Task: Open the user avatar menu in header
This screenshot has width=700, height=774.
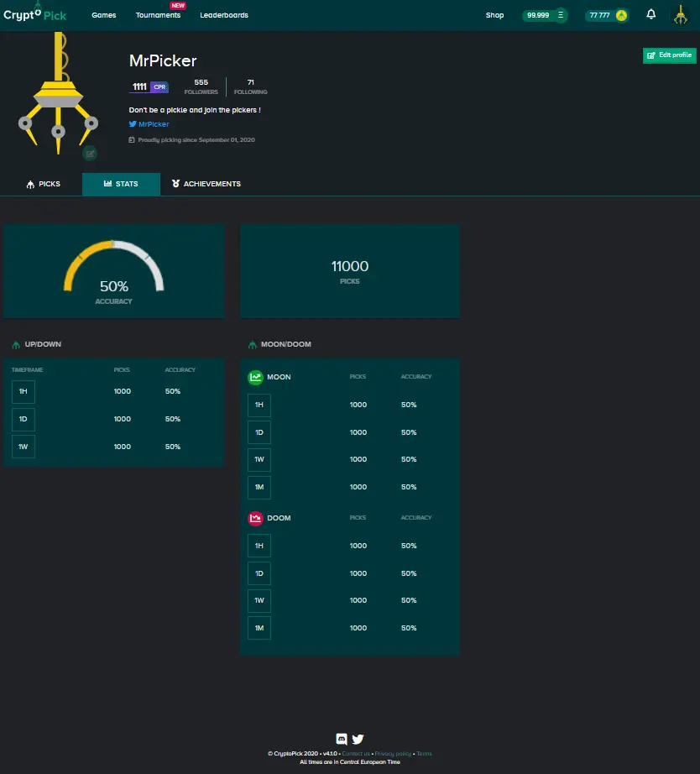Action: 681,15
